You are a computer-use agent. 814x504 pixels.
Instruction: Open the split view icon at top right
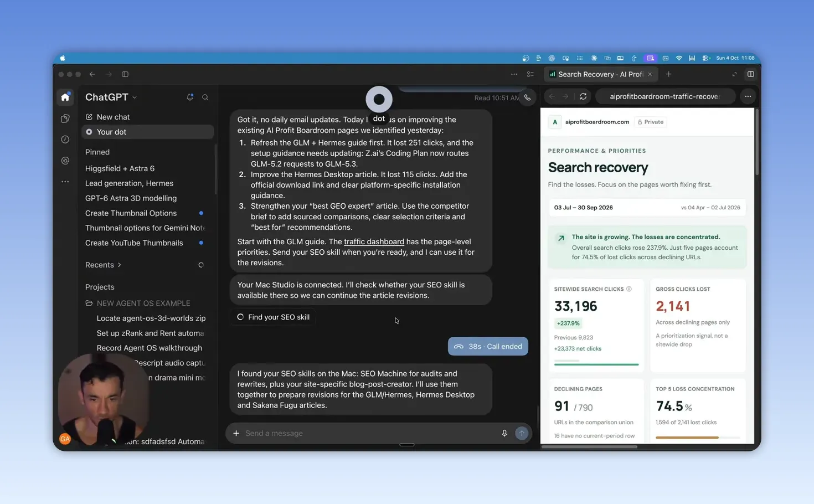tap(751, 74)
